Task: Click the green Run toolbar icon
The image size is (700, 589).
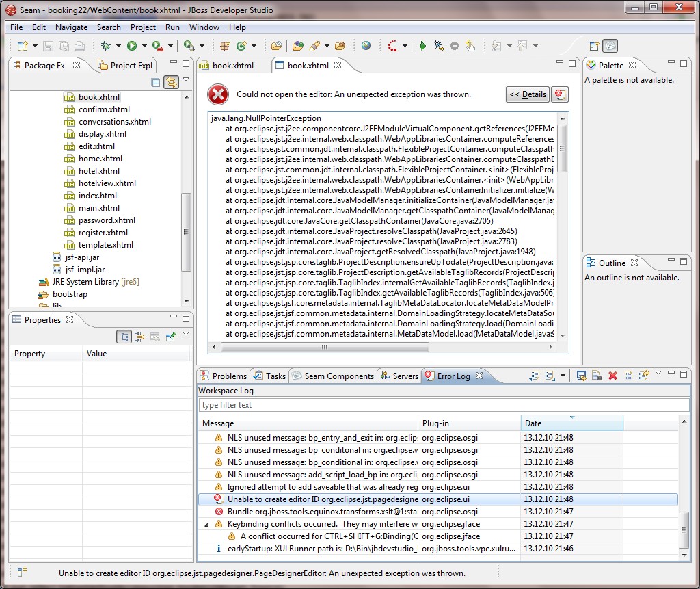Action: pos(131,46)
